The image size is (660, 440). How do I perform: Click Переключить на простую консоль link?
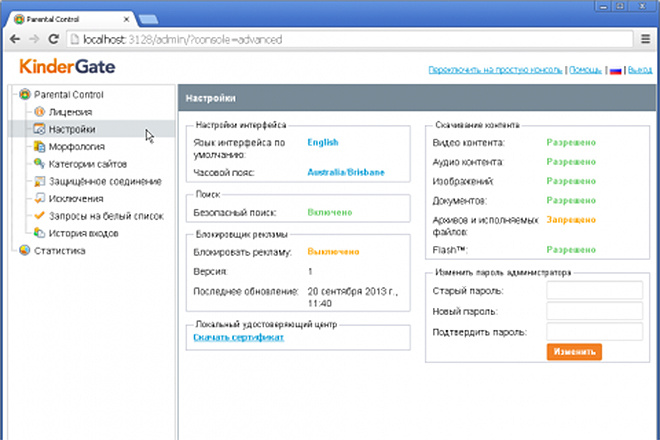point(495,70)
